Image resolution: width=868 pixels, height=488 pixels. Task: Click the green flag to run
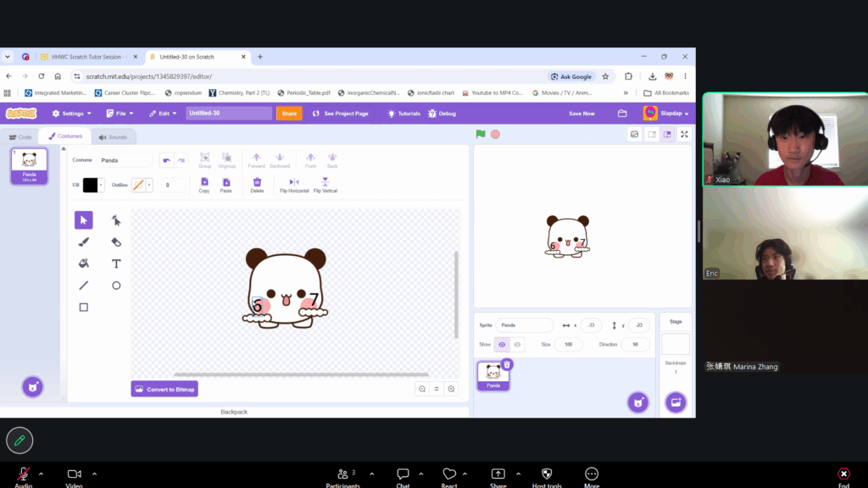click(x=481, y=134)
